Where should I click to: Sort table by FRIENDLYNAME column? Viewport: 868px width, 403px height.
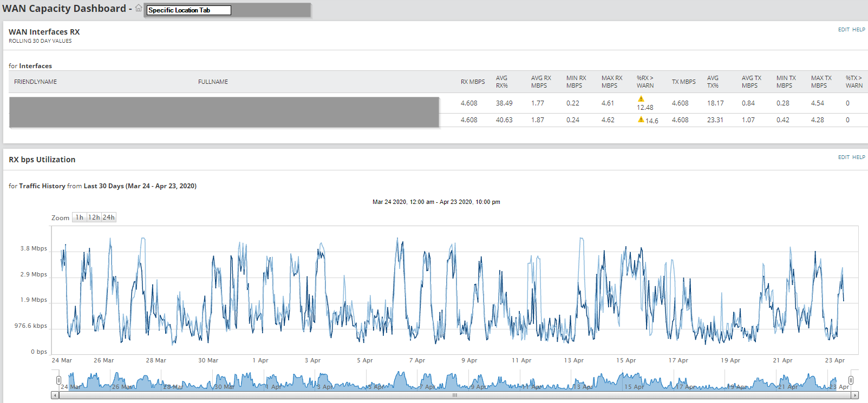pyautogui.click(x=36, y=82)
